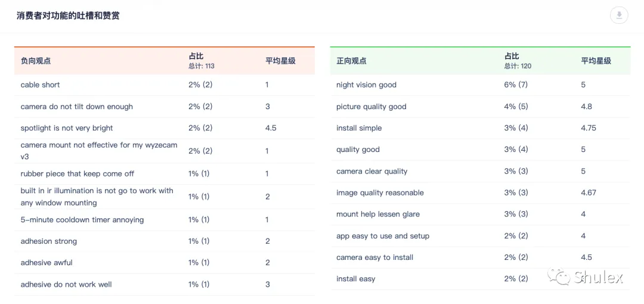
Task: Select 'mount help lessen glare'
Action: tap(378, 214)
